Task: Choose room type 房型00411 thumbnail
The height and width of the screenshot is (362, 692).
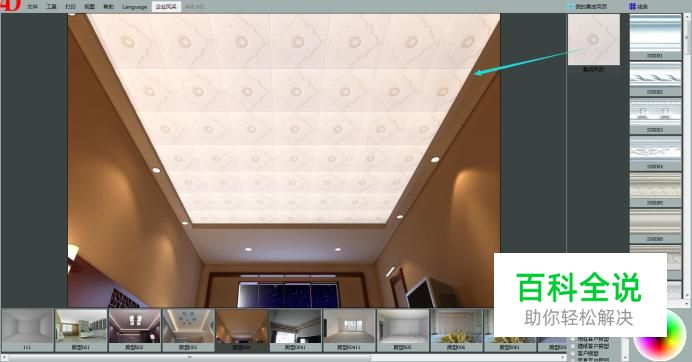Action: tap(349, 330)
